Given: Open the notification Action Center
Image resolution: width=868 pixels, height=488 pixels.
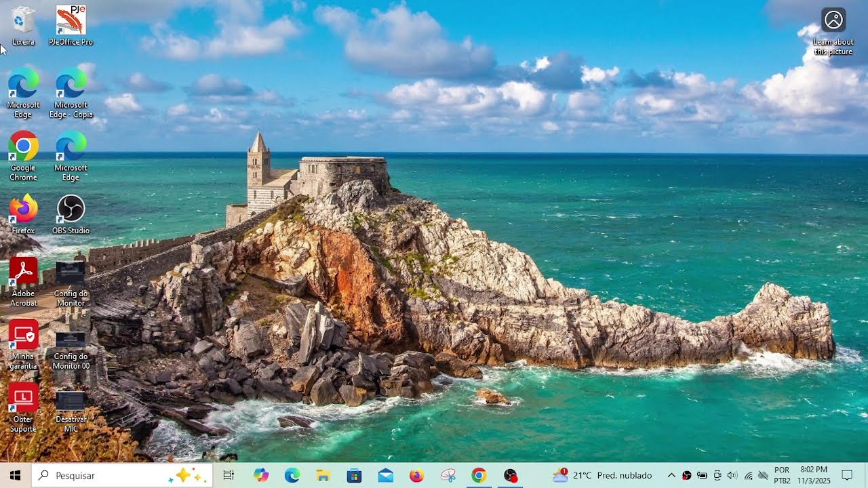Looking at the screenshot, I should pos(847,475).
